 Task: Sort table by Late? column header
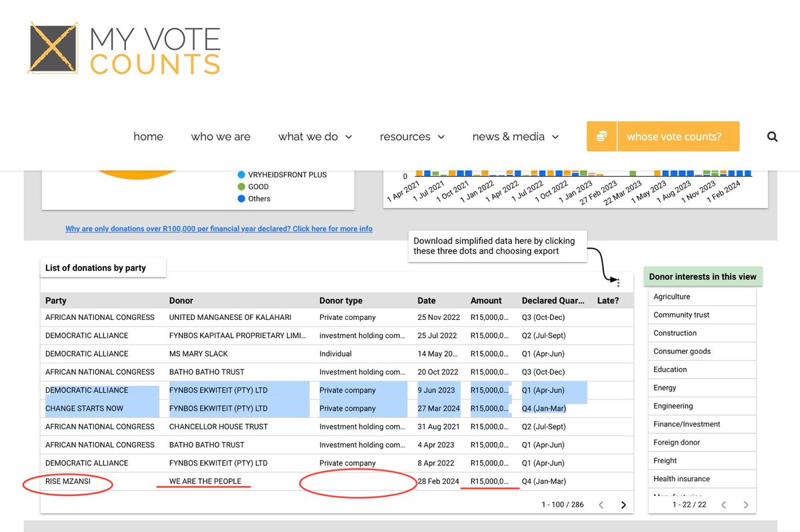point(608,301)
